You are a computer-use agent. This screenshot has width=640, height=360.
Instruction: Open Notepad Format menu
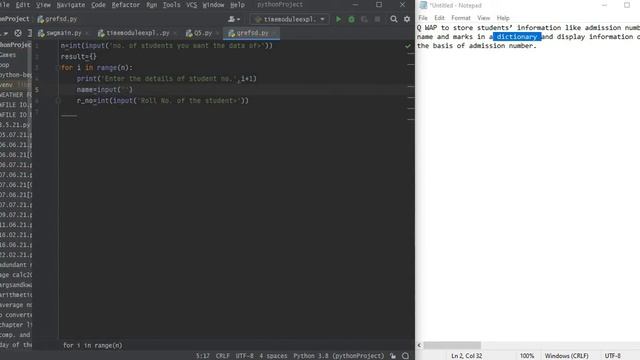click(x=461, y=18)
